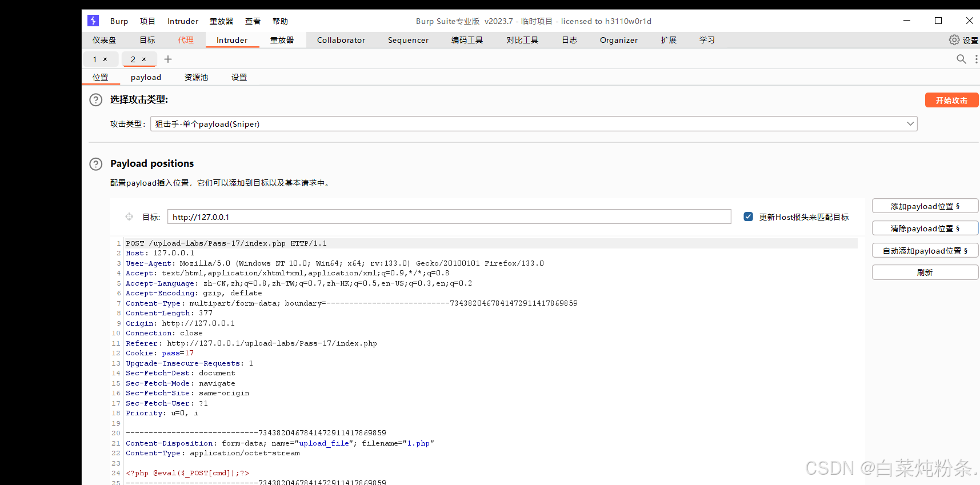Click the Referer header line
The image size is (980, 485).
click(251, 343)
